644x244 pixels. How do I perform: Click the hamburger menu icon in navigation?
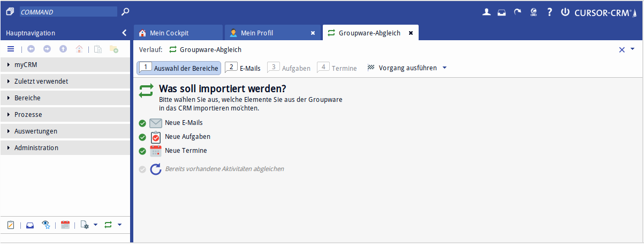coord(11,49)
